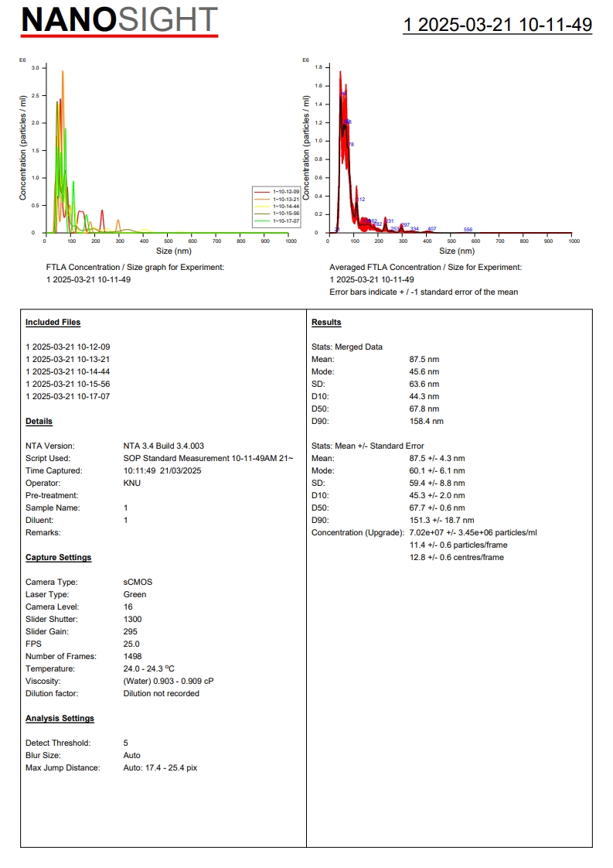The image size is (613, 868).
Task: Select included file 1 2025-03-21 10-13-21
Action: [x=67, y=359]
